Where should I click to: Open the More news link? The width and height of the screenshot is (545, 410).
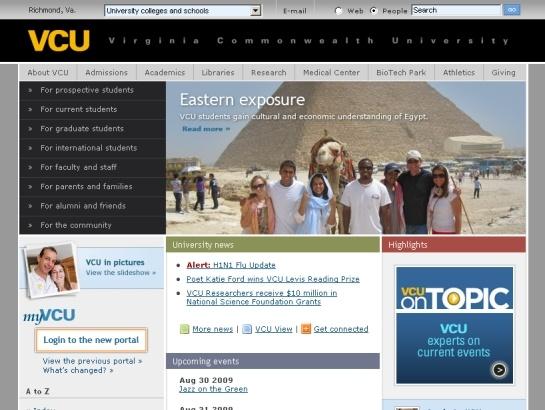pos(212,329)
